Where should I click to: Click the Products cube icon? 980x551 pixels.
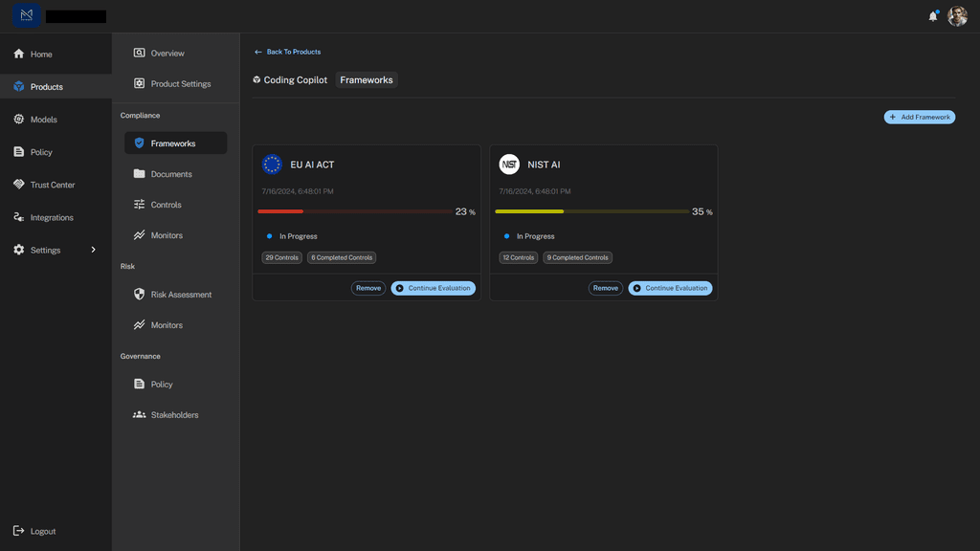(x=19, y=86)
